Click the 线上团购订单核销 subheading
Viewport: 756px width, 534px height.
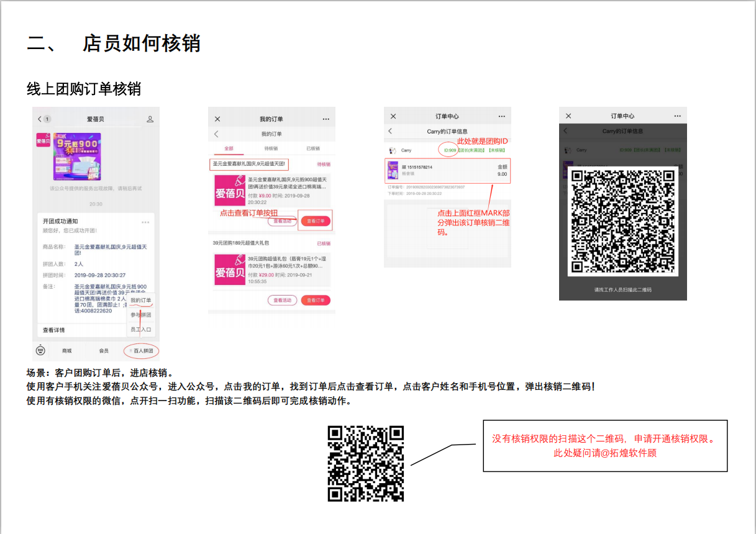(x=84, y=89)
